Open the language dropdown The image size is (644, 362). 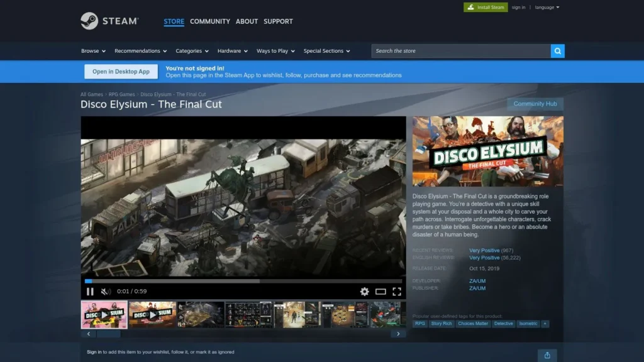click(x=547, y=7)
